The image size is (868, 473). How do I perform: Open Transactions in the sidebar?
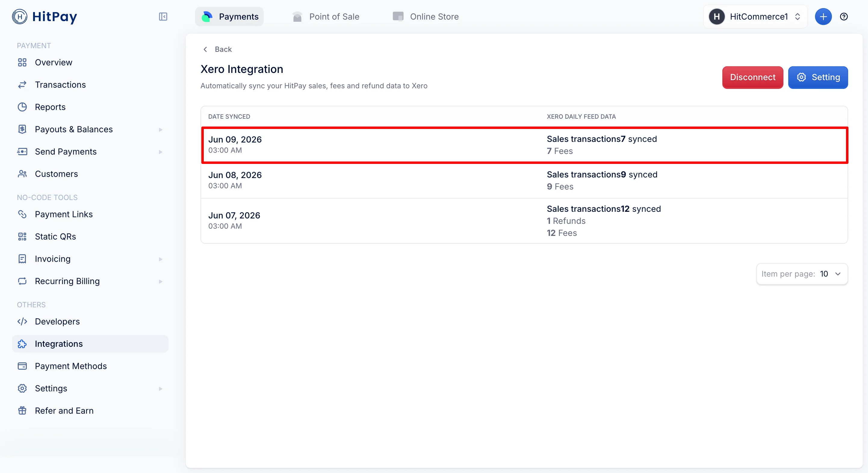[x=90, y=85]
